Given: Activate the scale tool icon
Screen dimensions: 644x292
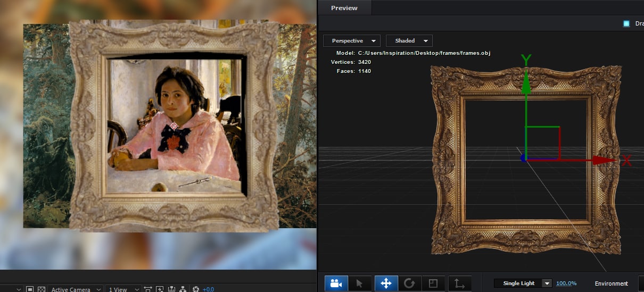Looking at the screenshot, I should pos(433,283).
